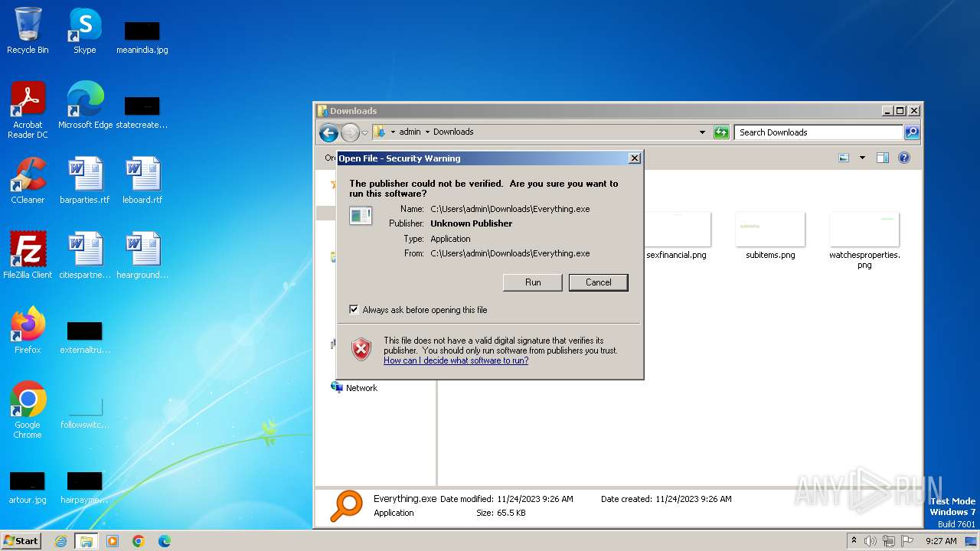Select the statecreate file on desktop
The image size is (980, 551).
point(142,112)
